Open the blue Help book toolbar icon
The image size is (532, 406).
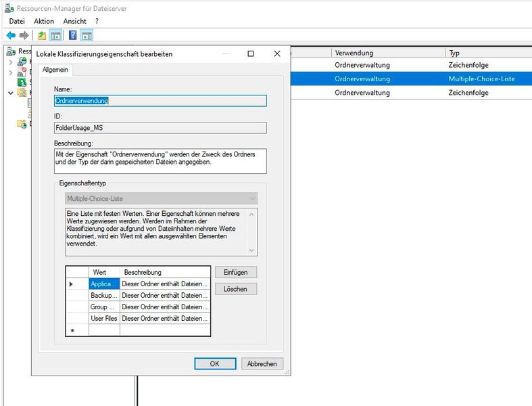72,35
